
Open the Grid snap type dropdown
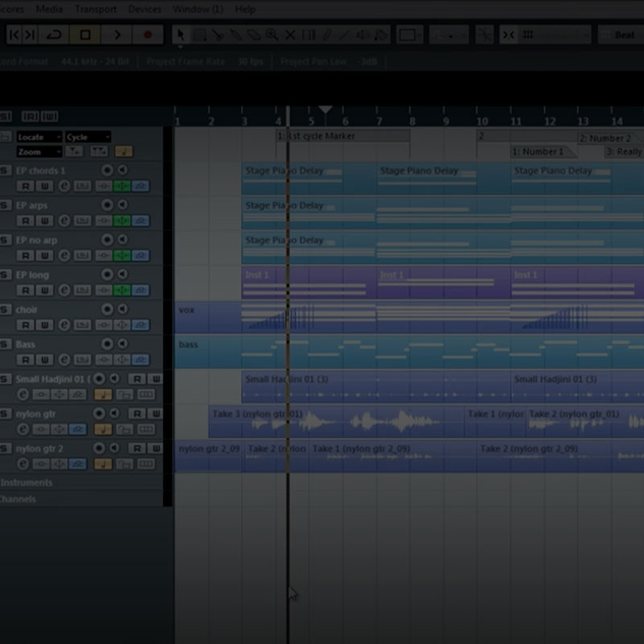(x=555, y=35)
